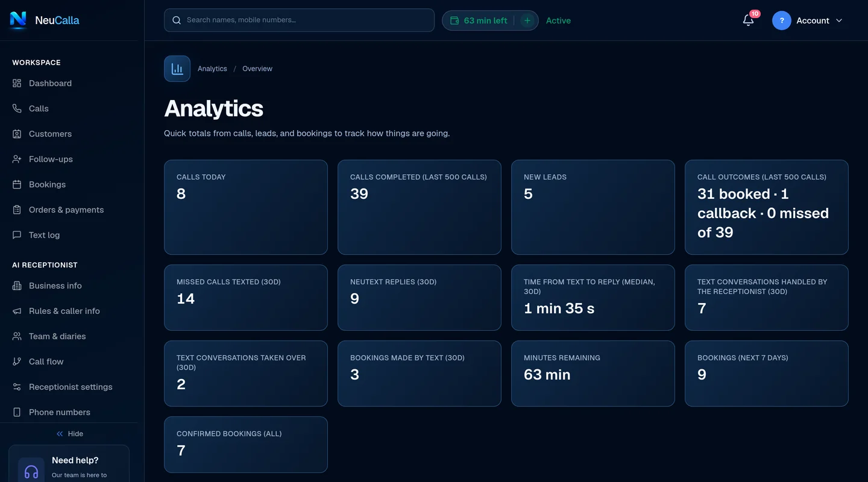Click the Analytics breadcrumb link
This screenshot has width=868, height=482.
[x=212, y=69]
